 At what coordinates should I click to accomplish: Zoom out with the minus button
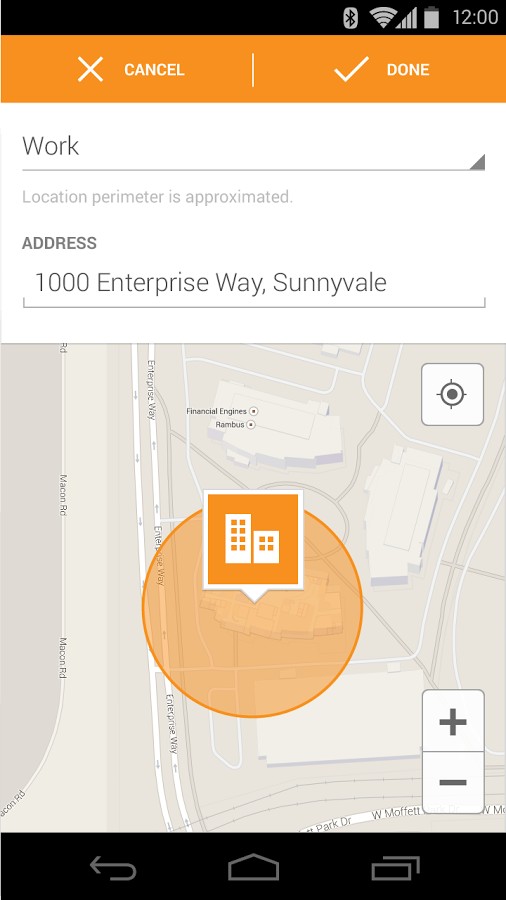(x=453, y=782)
